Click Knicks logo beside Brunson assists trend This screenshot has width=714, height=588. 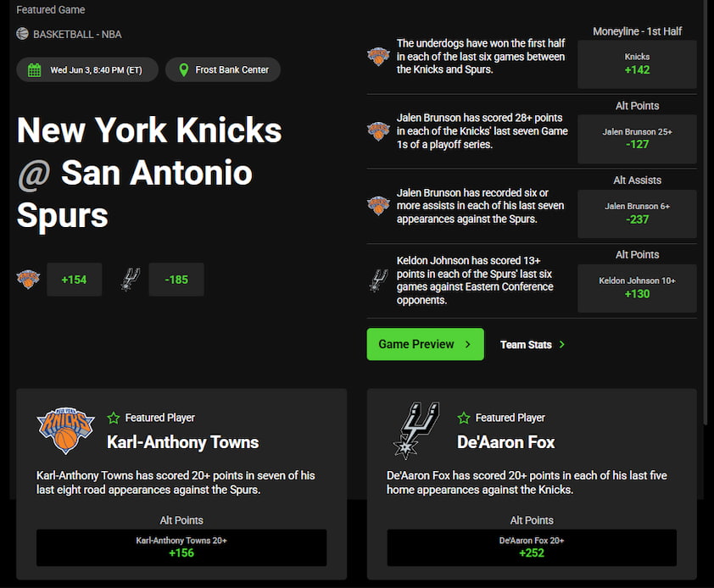pyautogui.click(x=378, y=206)
